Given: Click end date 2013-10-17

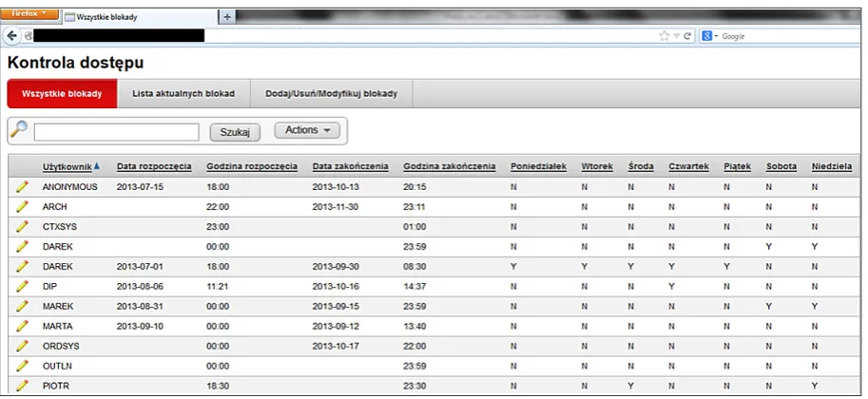Looking at the screenshot, I should coord(336,347).
